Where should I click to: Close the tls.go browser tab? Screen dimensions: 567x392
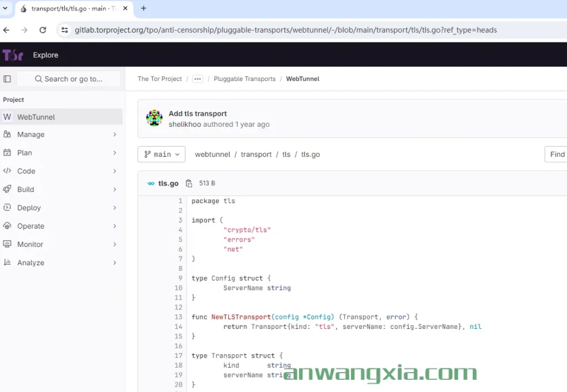click(125, 8)
